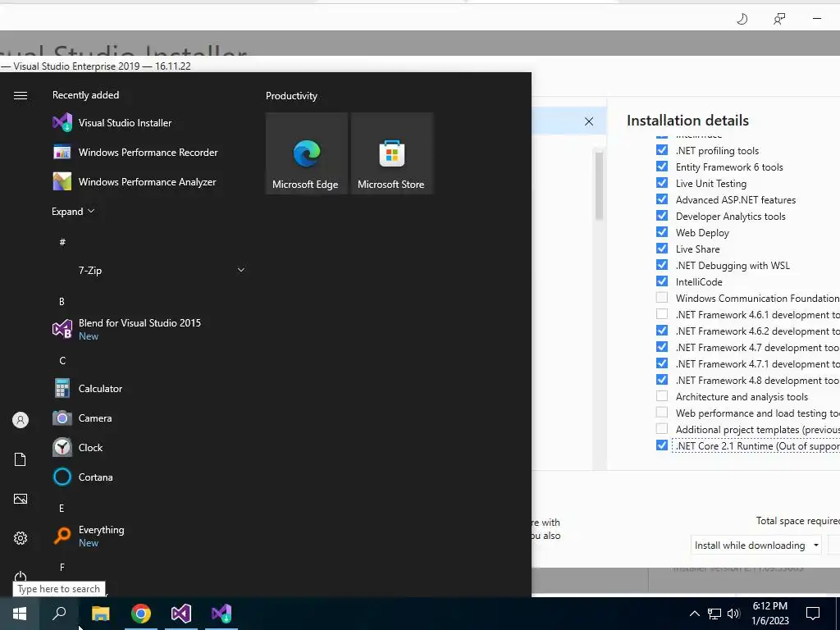Image resolution: width=840 pixels, height=630 pixels.
Task: Open the user account icon
Action: point(21,420)
